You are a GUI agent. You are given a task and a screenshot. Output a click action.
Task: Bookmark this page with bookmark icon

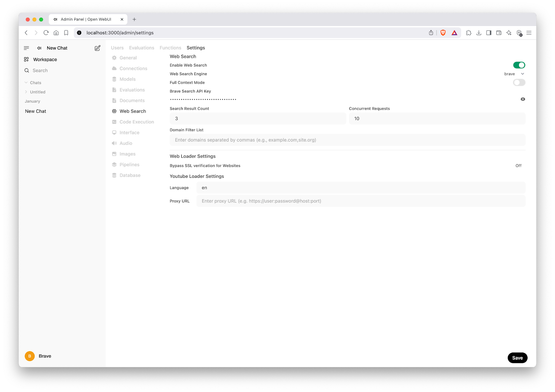[x=66, y=33]
